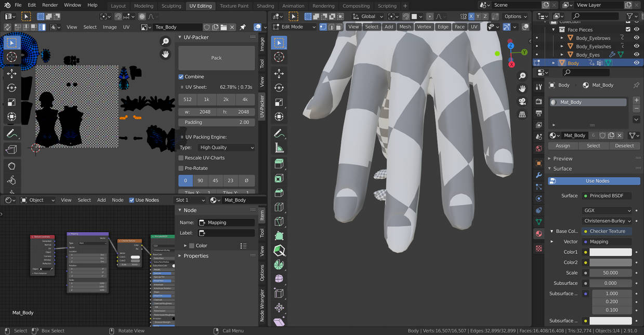Click the checker Scale value field
644x335 pixels.
click(611, 273)
